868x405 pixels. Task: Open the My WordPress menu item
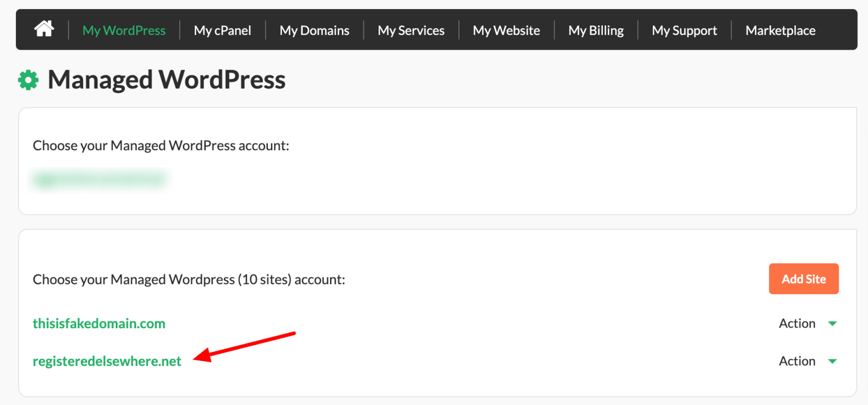(124, 30)
